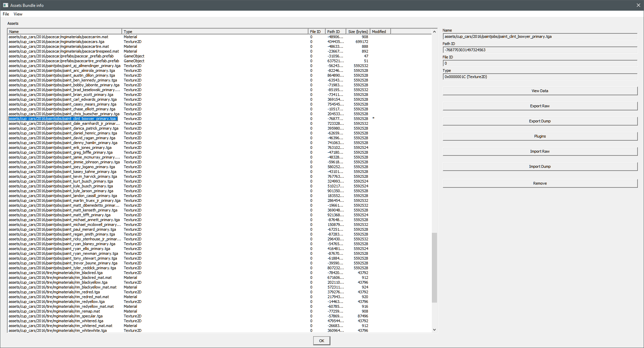Click the Path ID field
644x348 pixels.
[x=540, y=50]
